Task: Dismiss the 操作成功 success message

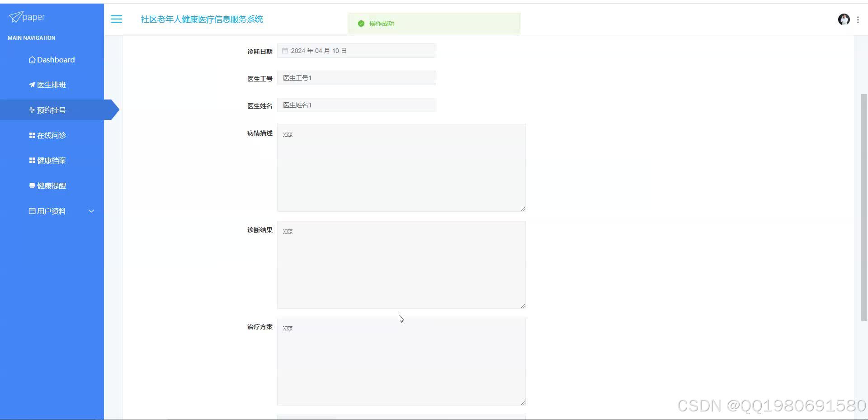Action: (x=433, y=23)
